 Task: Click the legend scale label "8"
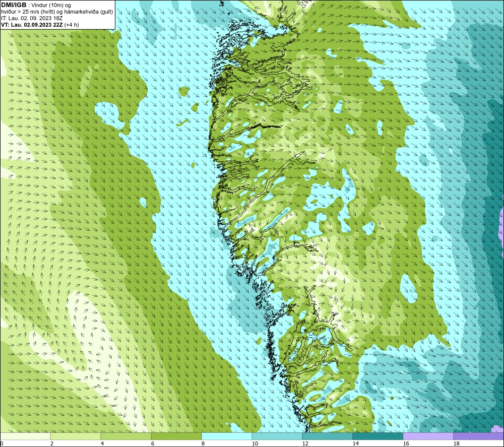tap(203, 444)
